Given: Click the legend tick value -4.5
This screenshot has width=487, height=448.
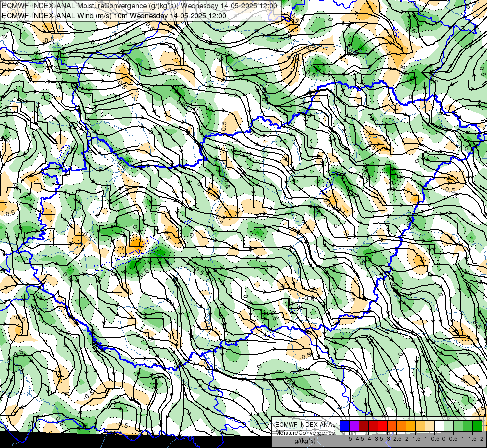Looking at the screenshot, I should click(359, 439).
